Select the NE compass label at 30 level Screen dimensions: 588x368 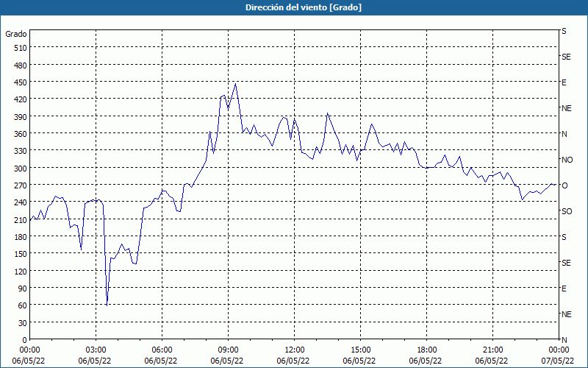(567, 314)
